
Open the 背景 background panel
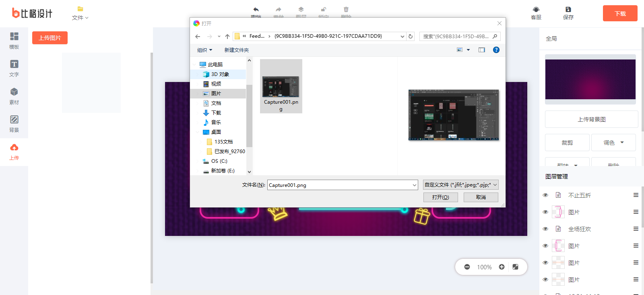(14, 124)
